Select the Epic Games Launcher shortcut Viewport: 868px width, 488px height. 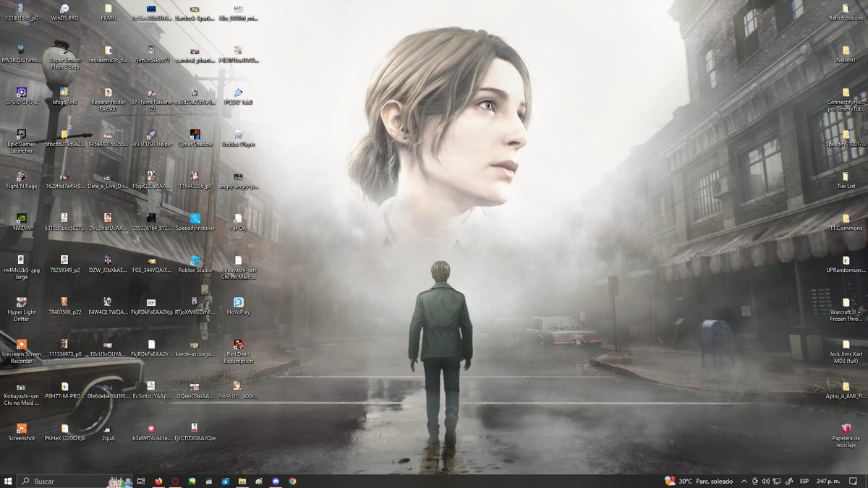point(21,141)
